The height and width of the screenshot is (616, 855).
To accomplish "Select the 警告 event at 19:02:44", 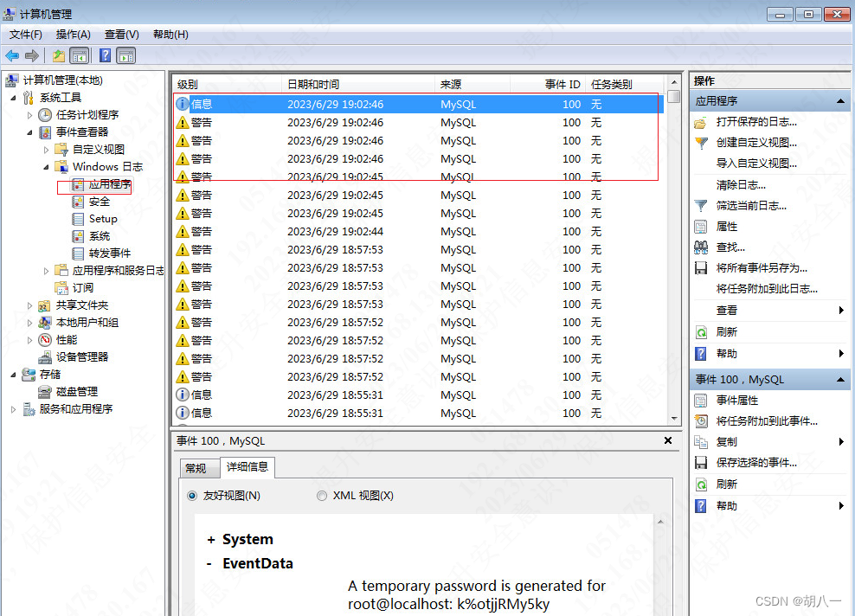I will coord(419,232).
